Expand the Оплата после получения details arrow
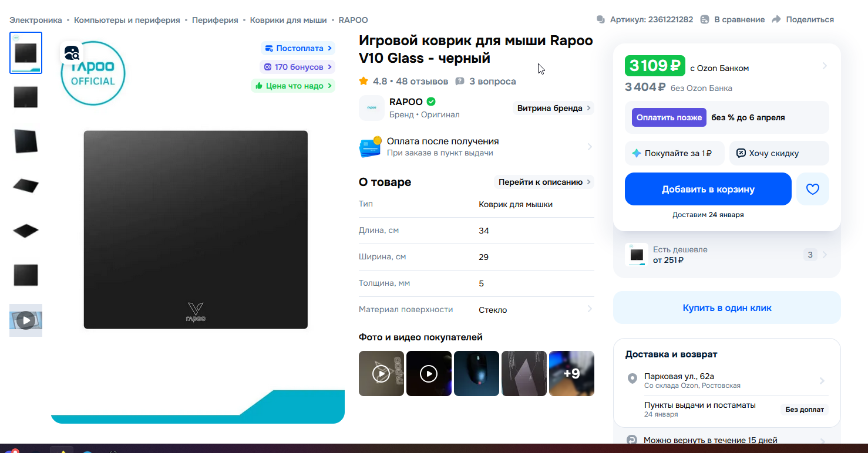 590,147
